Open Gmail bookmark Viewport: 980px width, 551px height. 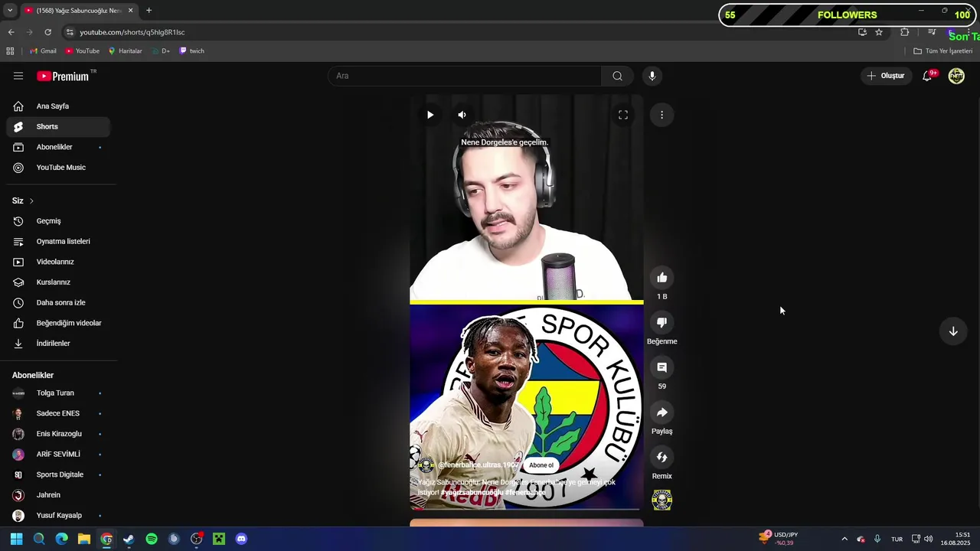(x=43, y=51)
